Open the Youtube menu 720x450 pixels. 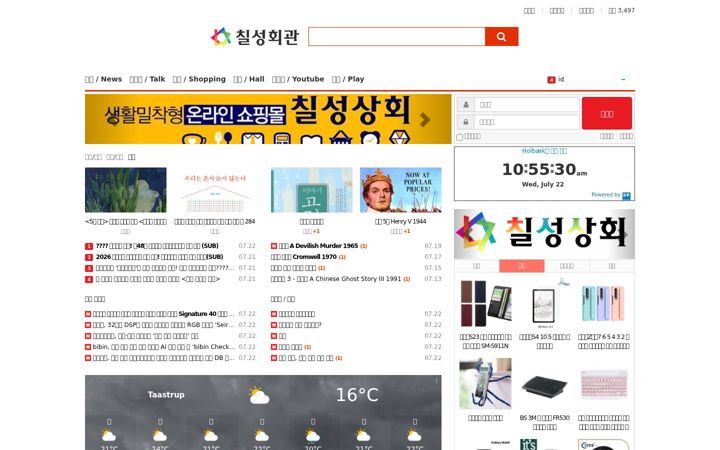pyautogui.click(x=298, y=79)
